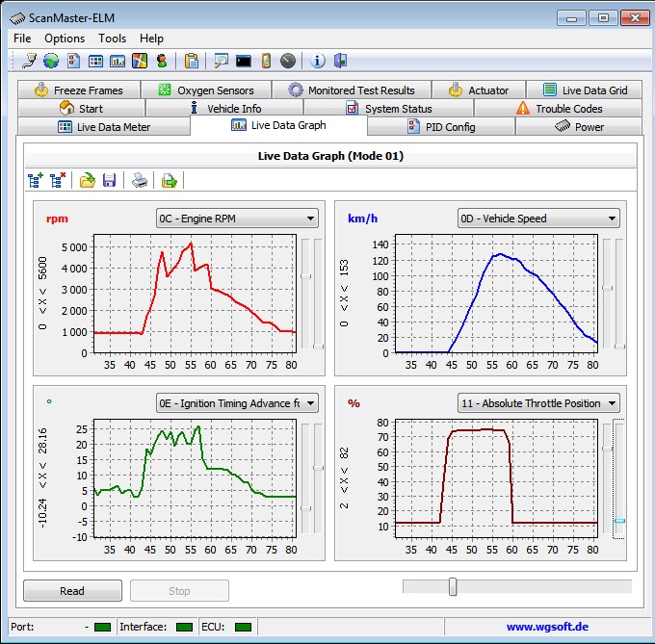655x644 pixels.
Task: Click the connect cable icon in the toolbar
Action: [29, 61]
